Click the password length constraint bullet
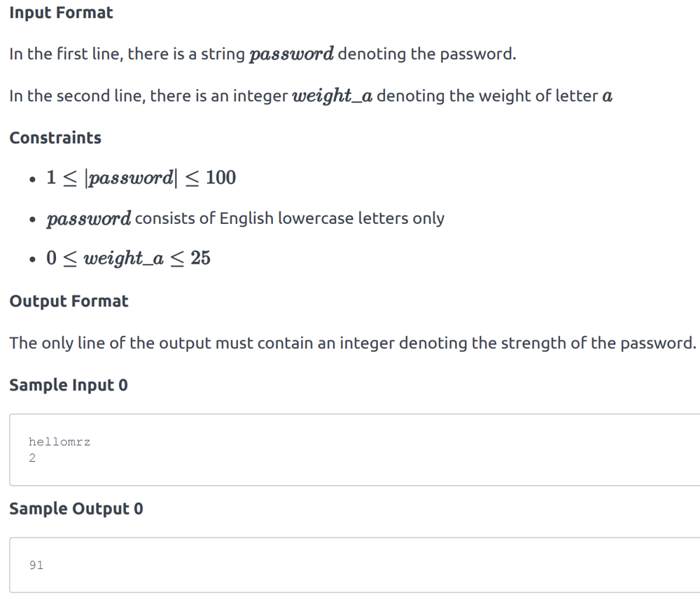Screen dimensions: 700x597 (x=141, y=178)
